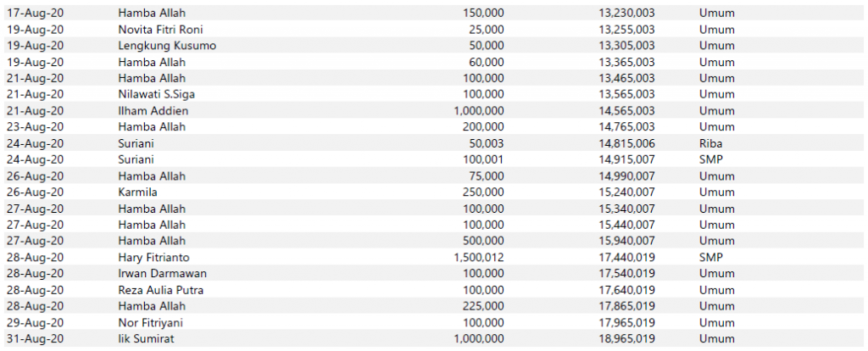The height and width of the screenshot is (351, 868).
Task: Select the 13,230,003 balance cell
Action: click(x=626, y=13)
